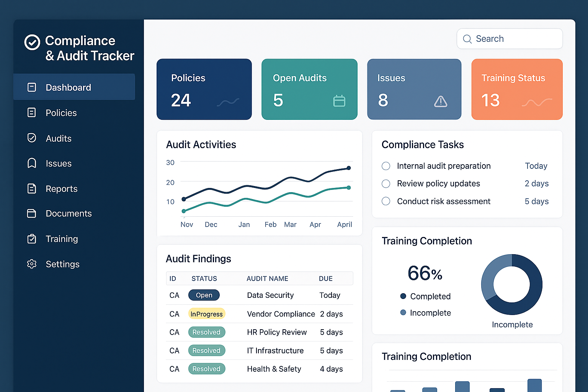Screen dimensions: 588x392
Task: Select the Vendor Compliance audit name
Action: pyautogui.click(x=281, y=314)
